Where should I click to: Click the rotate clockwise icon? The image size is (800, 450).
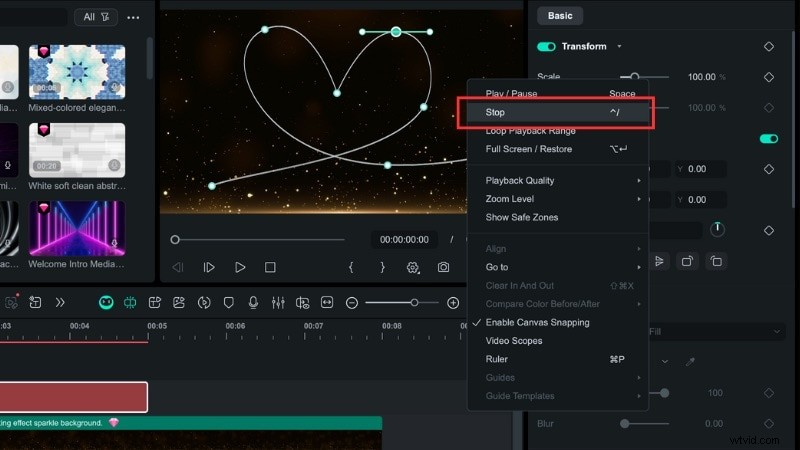click(687, 261)
